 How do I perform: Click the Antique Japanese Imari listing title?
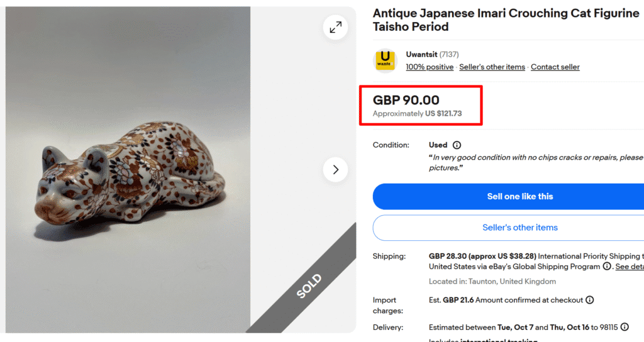506,19
